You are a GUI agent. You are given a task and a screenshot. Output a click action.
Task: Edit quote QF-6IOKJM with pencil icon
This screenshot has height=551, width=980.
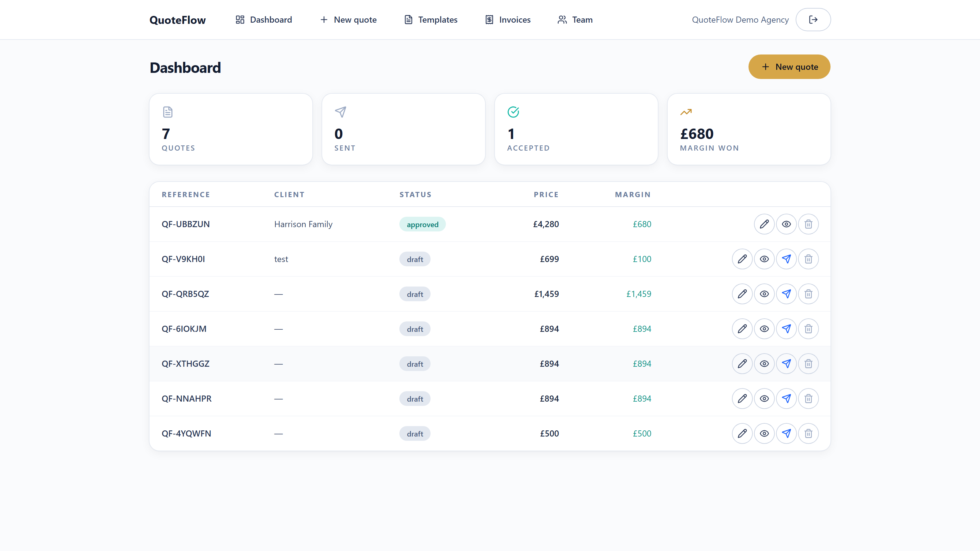click(742, 329)
